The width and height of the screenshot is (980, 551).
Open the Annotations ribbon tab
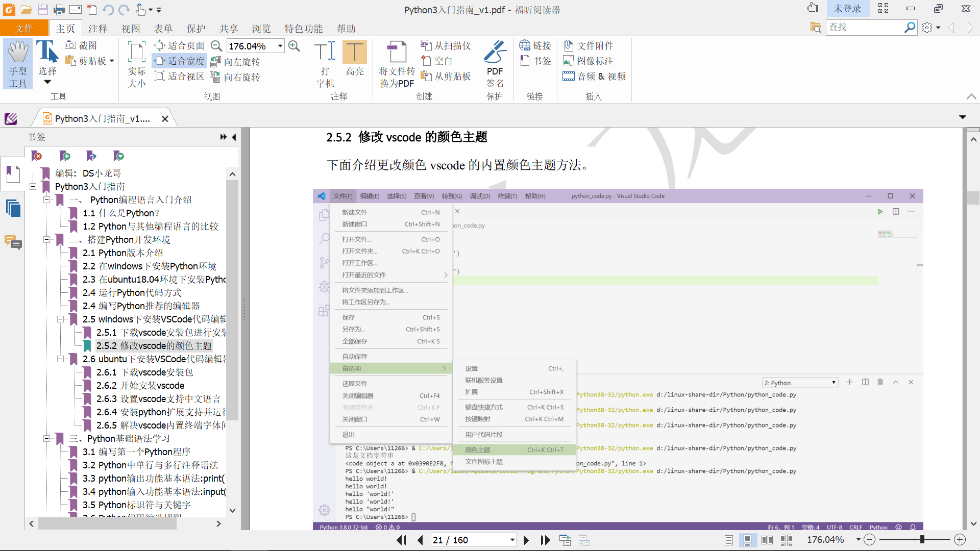click(97, 29)
